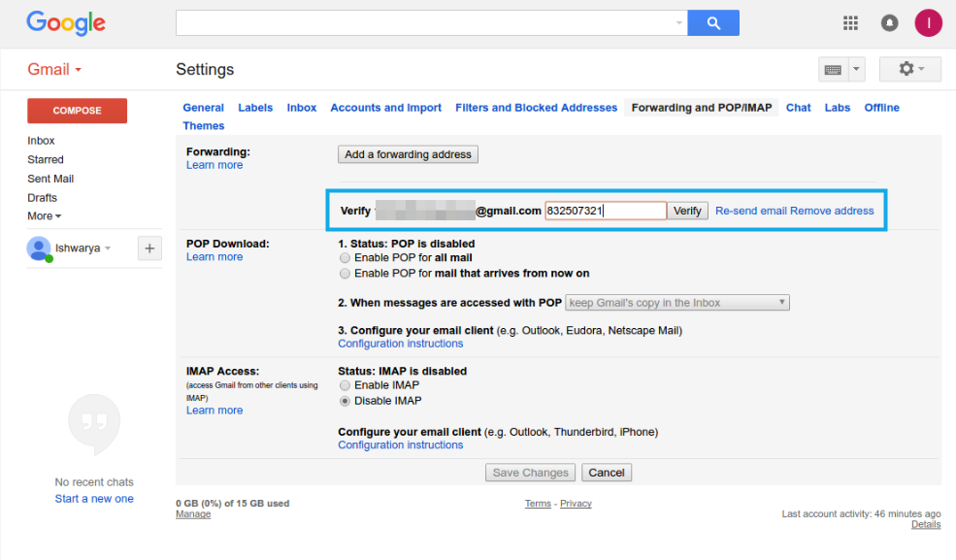Click the Save Changes button
The width and height of the screenshot is (956, 560).
click(531, 473)
